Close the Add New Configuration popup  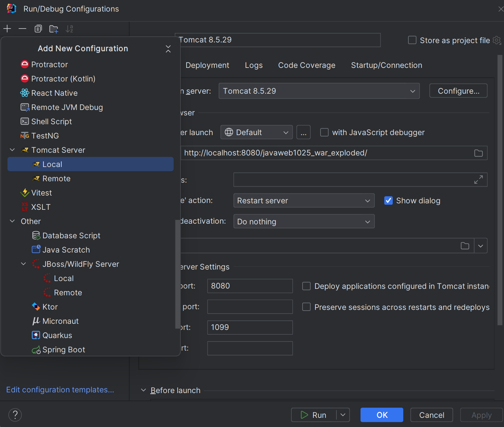(x=168, y=49)
